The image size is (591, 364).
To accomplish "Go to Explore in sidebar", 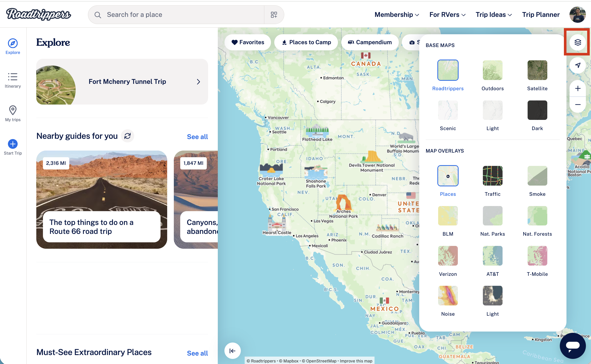I will pyautogui.click(x=13, y=47).
